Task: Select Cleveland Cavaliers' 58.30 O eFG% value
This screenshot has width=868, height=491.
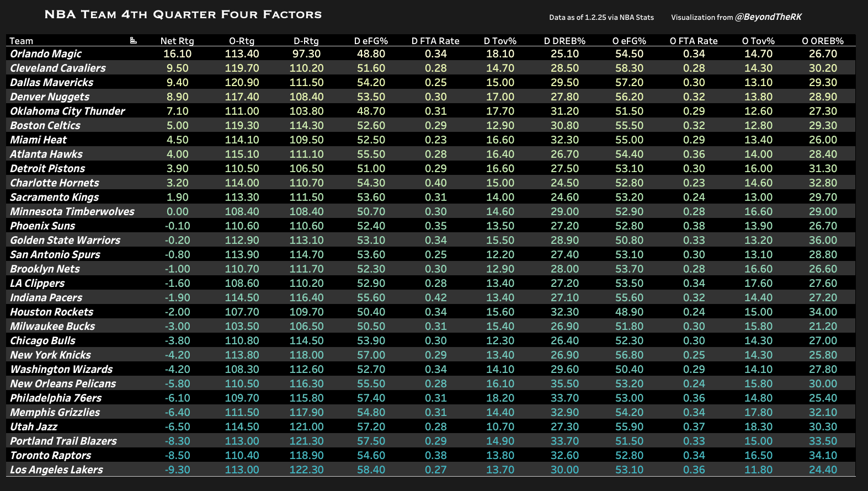Action: point(629,68)
